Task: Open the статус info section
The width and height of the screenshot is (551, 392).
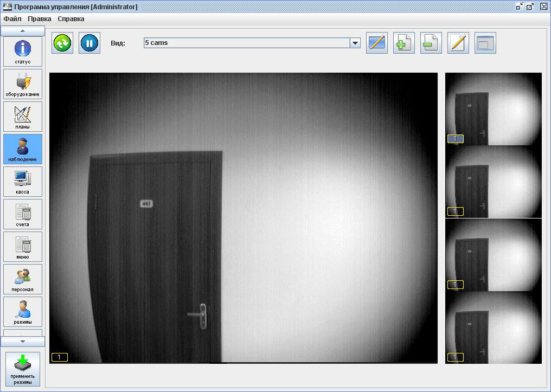Action: (22, 52)
